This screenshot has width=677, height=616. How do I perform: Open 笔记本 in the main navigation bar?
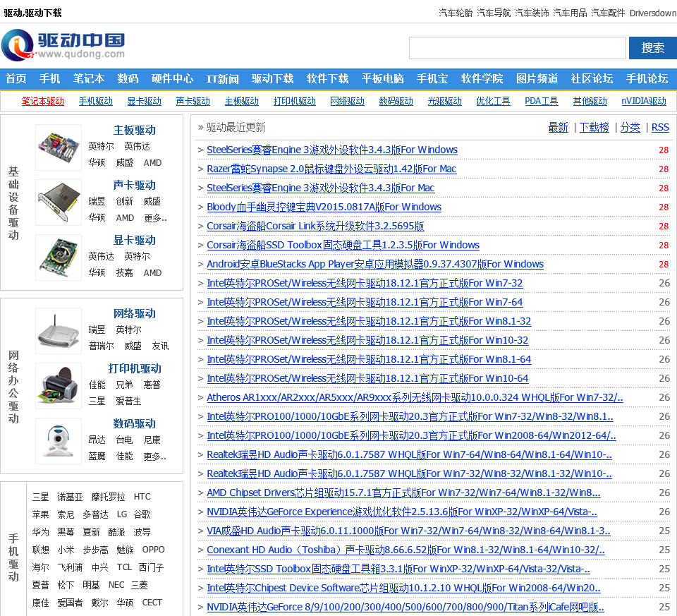89,78
